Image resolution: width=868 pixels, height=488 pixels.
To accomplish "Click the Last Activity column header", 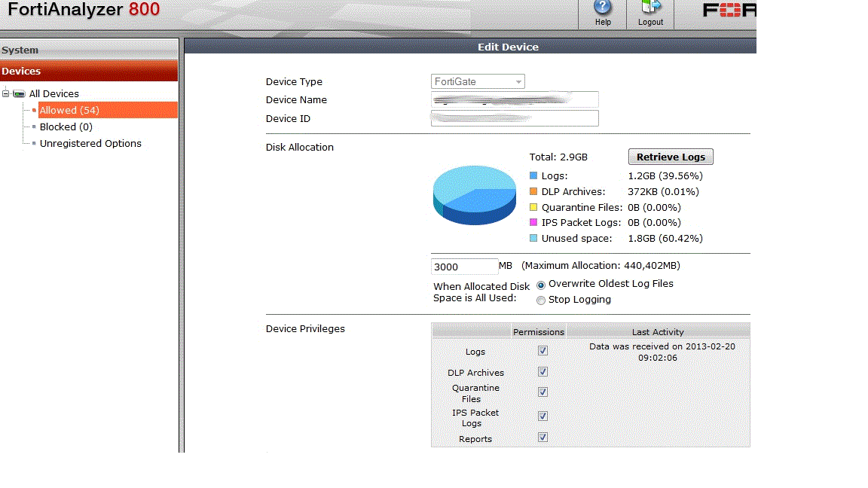I will pyautogui.click(x=658, y=331).
